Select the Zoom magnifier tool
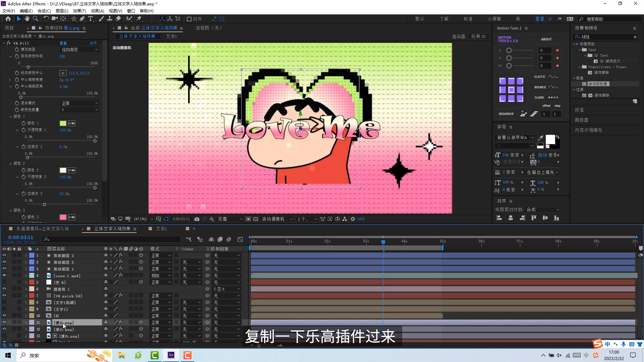Screen dimensions: 644x362 [36, 19]
